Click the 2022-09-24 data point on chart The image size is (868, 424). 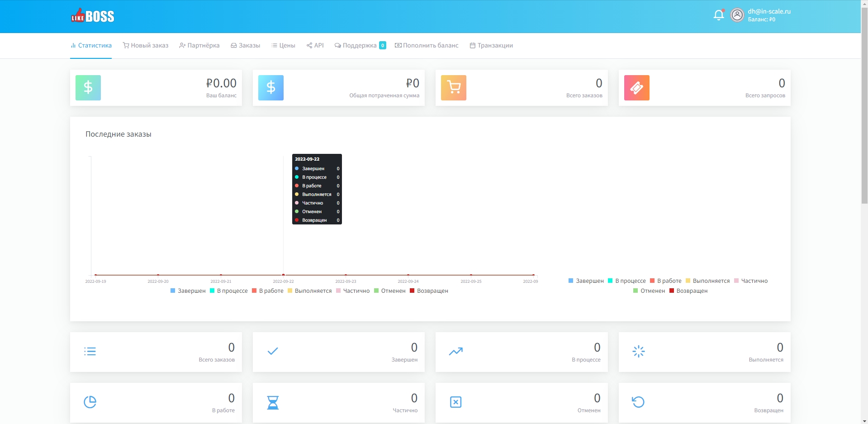click(408, 275)
